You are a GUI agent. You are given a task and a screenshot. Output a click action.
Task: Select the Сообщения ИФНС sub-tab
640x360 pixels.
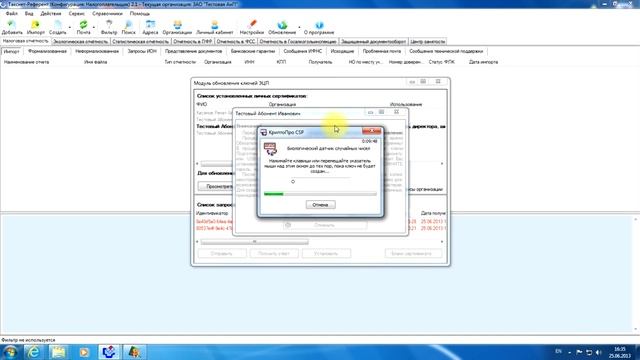[303, 51]
